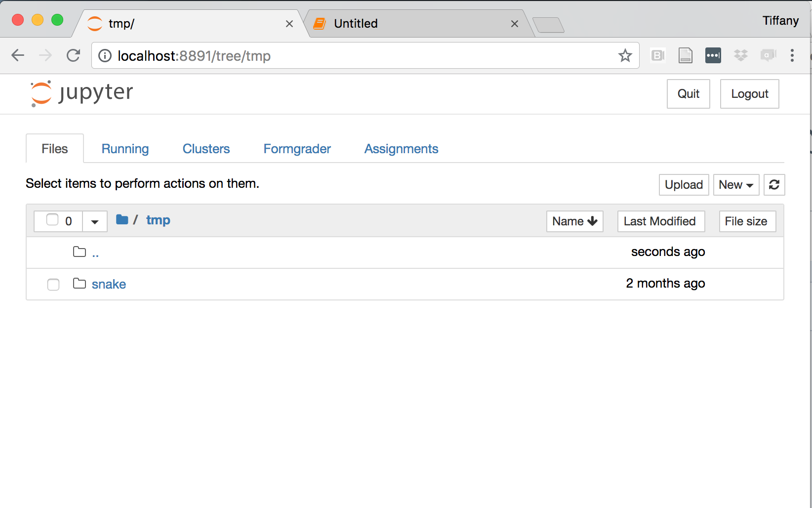Expand the selection dropdown caret
The height and width of the screenshot is (508, 812).
point(95,221)
